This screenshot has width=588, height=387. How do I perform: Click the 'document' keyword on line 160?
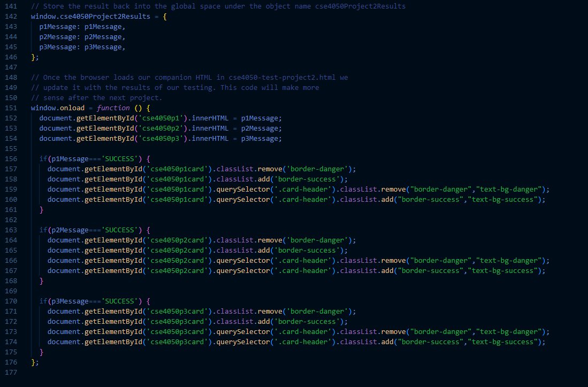click(64, 200)
